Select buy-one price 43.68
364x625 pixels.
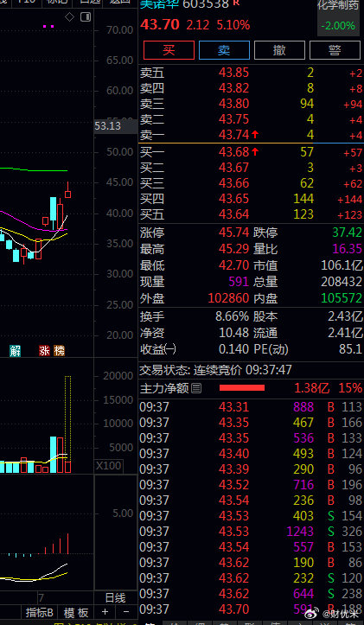point(233,152)
